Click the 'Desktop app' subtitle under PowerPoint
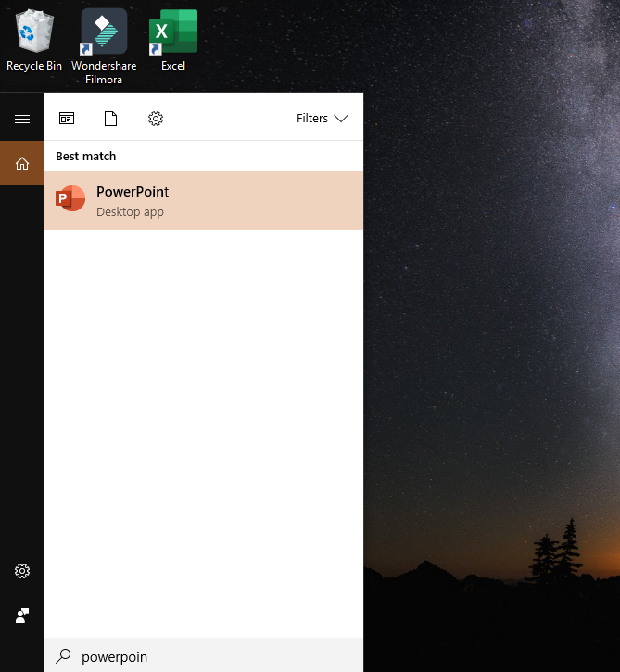620x672 pixels. click(130, 212)
